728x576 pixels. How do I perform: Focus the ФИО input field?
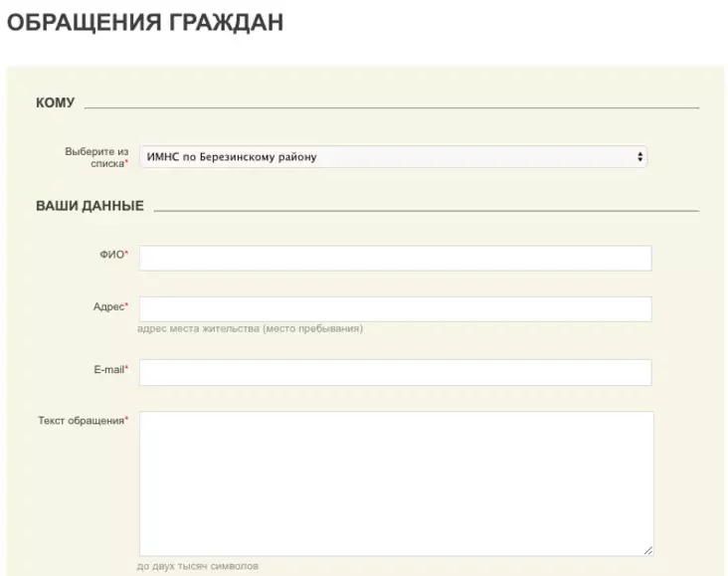pos(395,259)
